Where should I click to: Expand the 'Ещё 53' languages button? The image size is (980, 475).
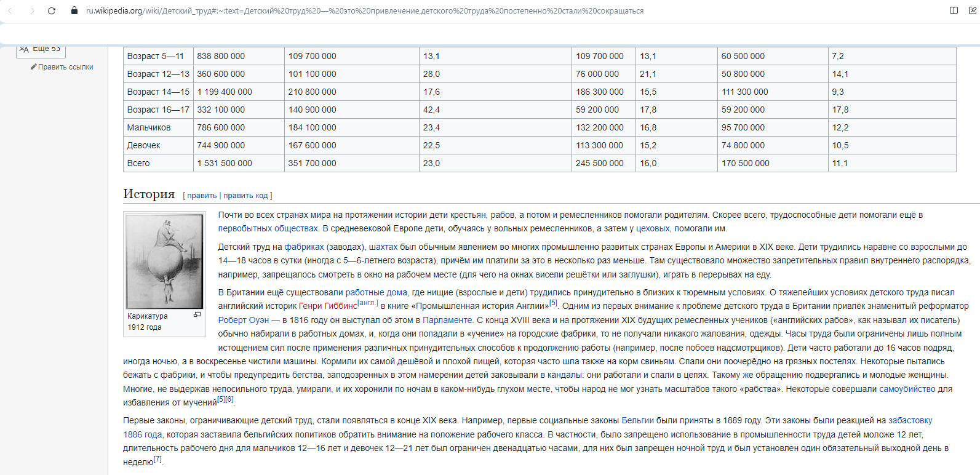pyautogui.click(x=41, y=49)
